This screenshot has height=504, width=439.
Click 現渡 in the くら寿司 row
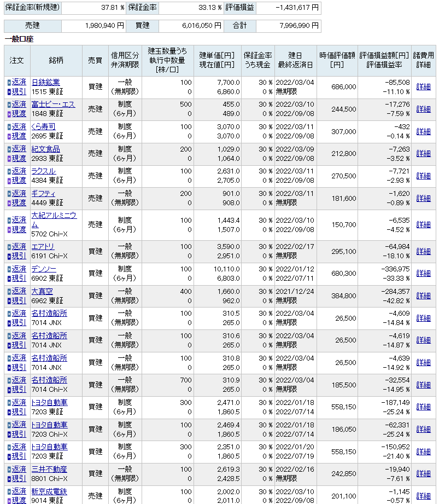19,136
